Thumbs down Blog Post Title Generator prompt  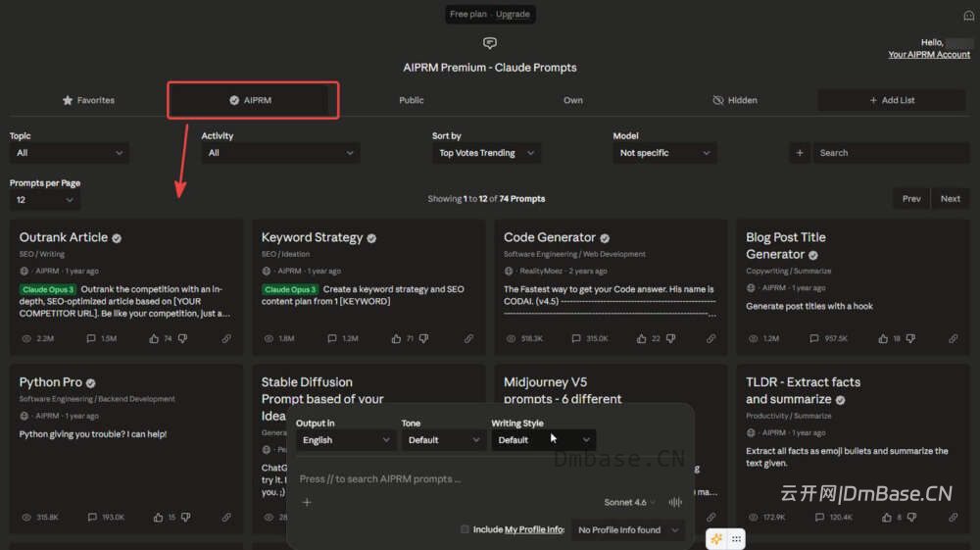coord(910,338)
